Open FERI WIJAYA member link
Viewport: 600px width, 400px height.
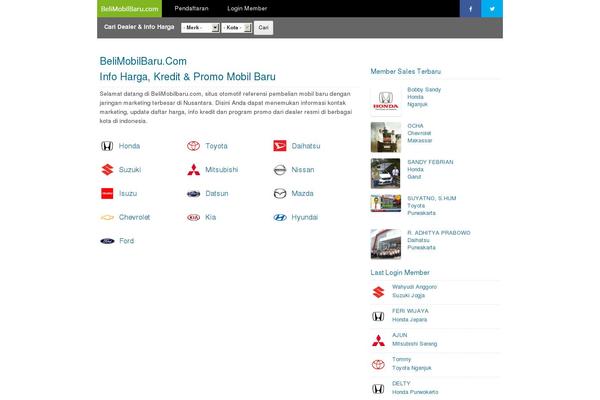click(x=410, y=311)
